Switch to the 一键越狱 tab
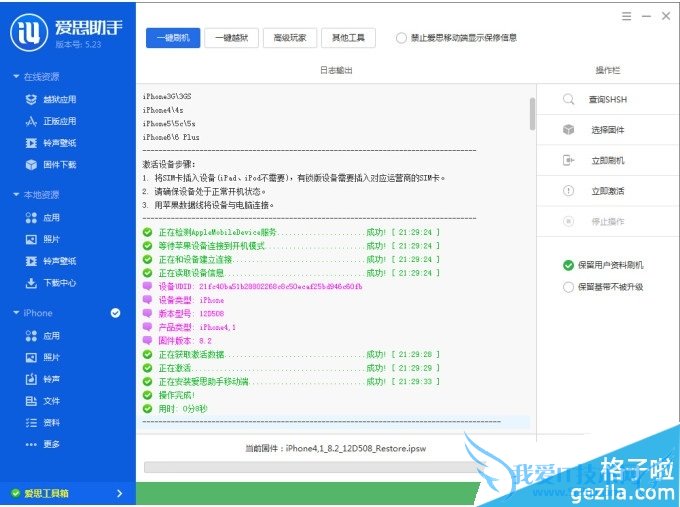Screen dimensions: 680x507 (232, 38)
